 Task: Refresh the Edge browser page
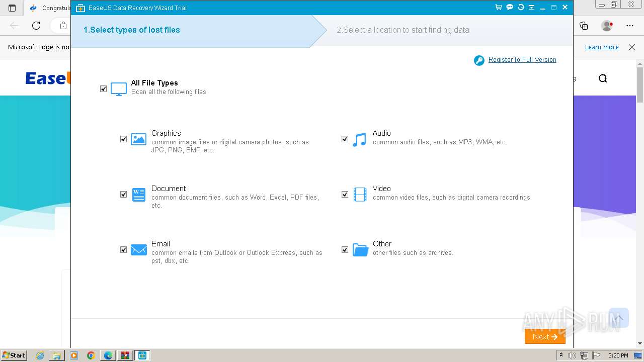[36, 26]
